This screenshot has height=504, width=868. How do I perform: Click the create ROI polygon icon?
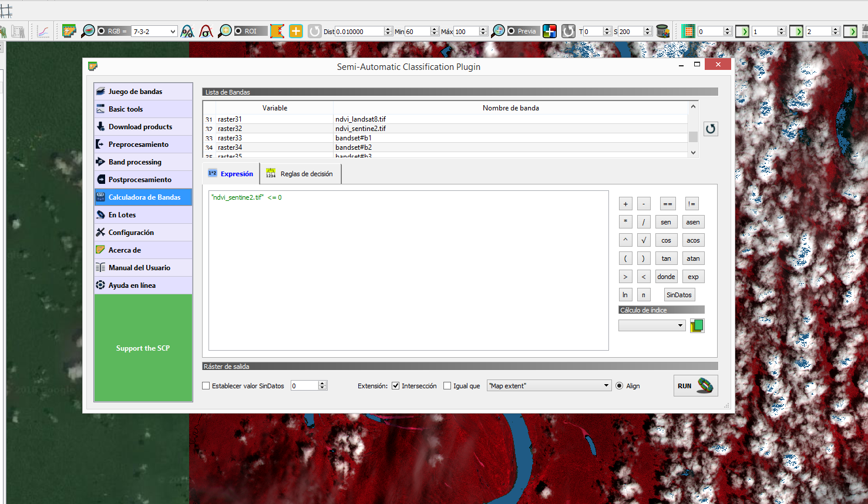pos(277,31)
